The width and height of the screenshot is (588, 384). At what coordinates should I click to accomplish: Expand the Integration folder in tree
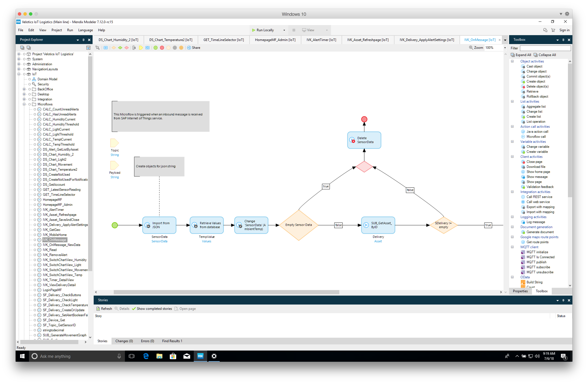tap(24, 99)
